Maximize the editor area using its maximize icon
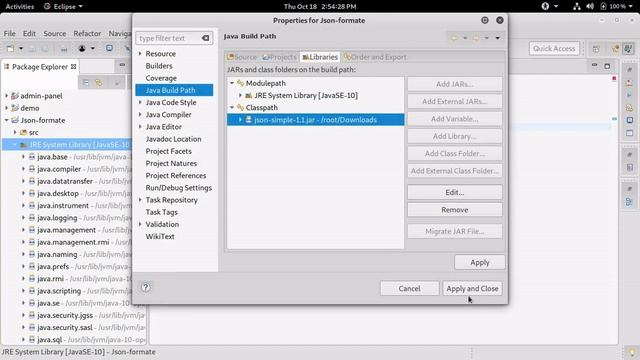 607,66
